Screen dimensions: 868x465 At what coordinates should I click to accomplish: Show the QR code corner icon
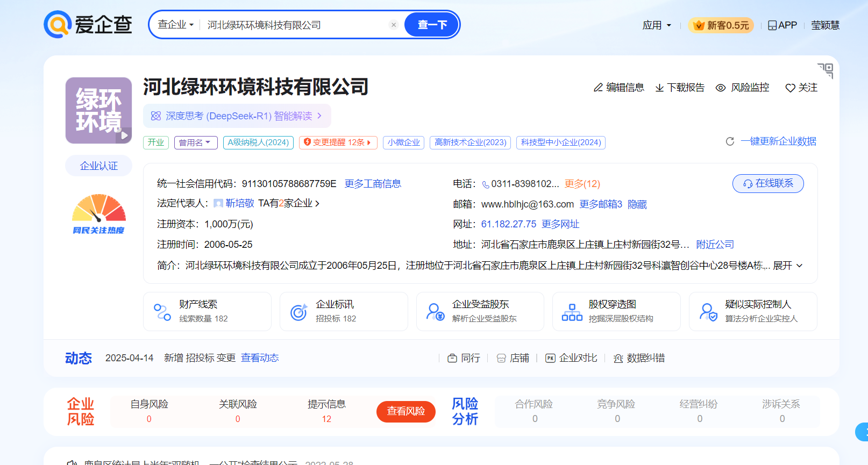coord(826,70)
